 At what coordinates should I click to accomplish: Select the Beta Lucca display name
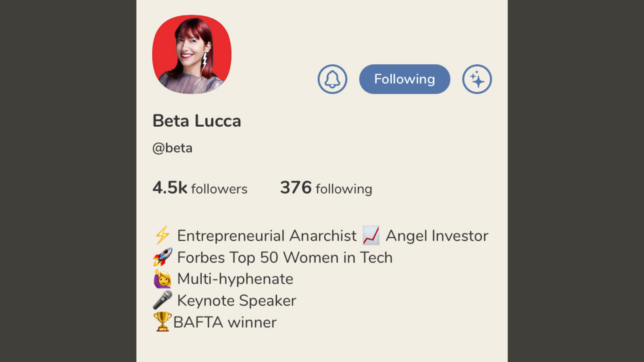coord(197,121)
